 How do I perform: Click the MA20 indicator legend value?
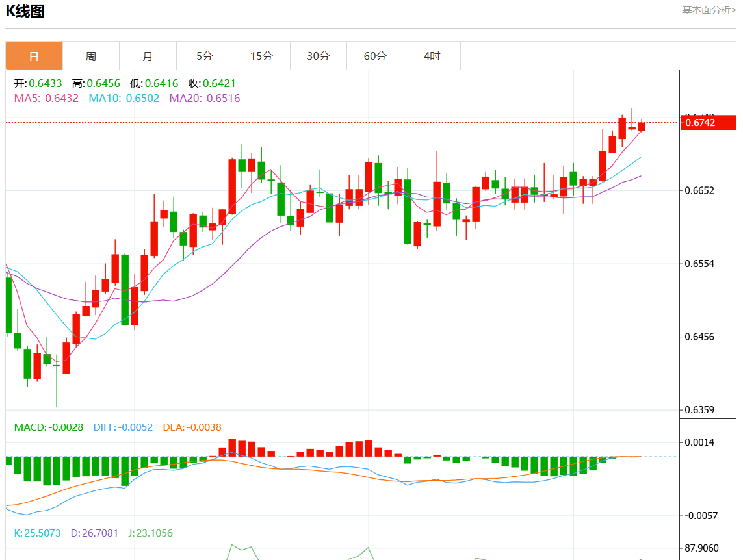pos(204,99)
